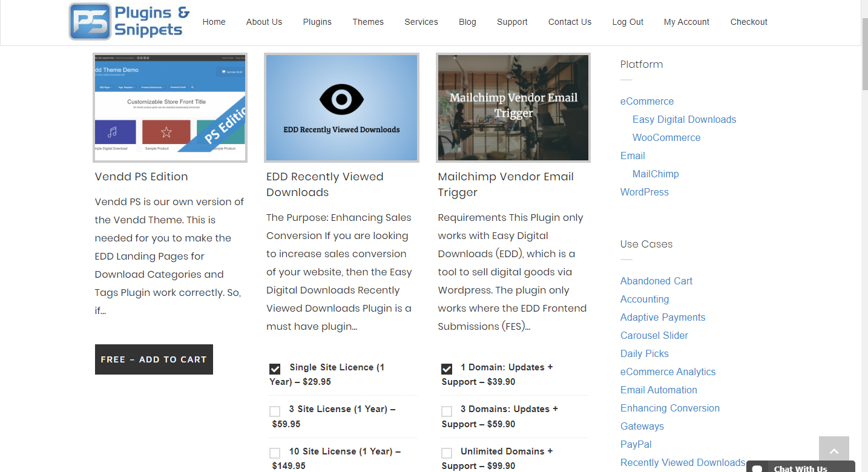Filter by Easy Digital Downloads platform

(685, 119)
